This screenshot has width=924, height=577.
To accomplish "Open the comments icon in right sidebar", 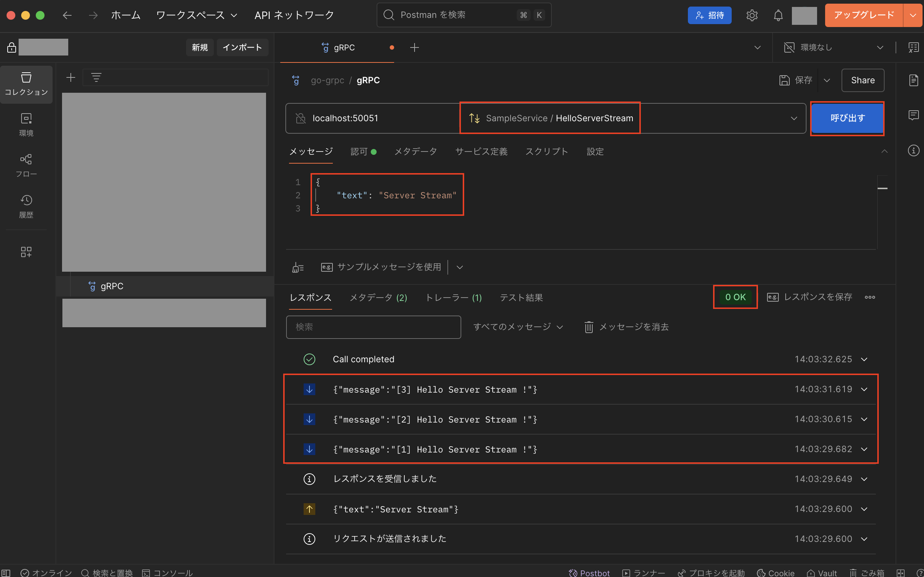I will (914, 115).
